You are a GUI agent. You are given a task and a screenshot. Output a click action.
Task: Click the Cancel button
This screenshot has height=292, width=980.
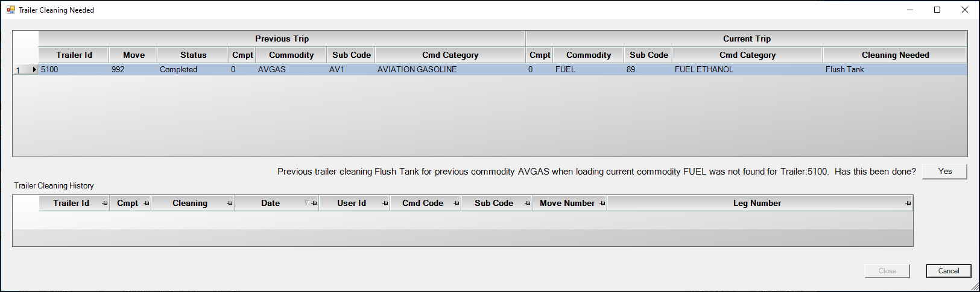click(948, 271)
